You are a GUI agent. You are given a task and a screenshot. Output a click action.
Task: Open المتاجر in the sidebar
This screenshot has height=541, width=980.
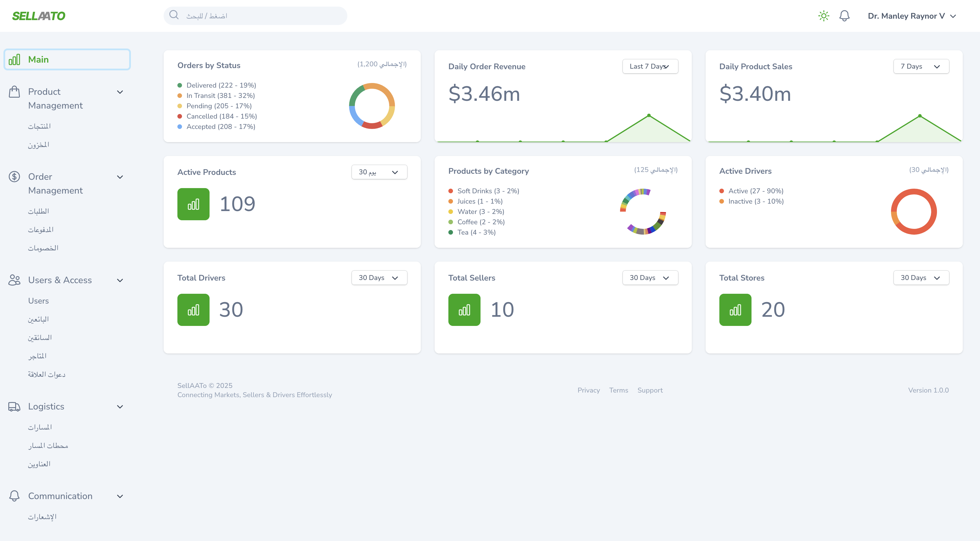click(37, 356)
